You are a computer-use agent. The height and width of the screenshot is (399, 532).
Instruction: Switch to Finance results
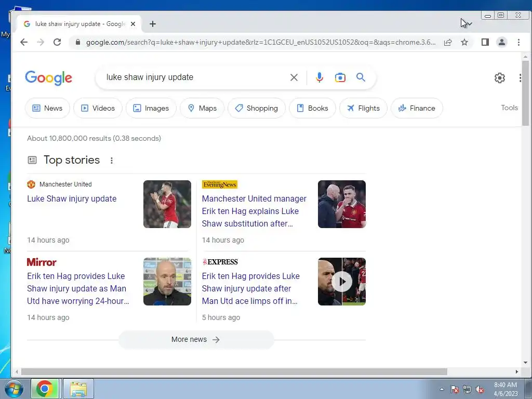point(417,108)
